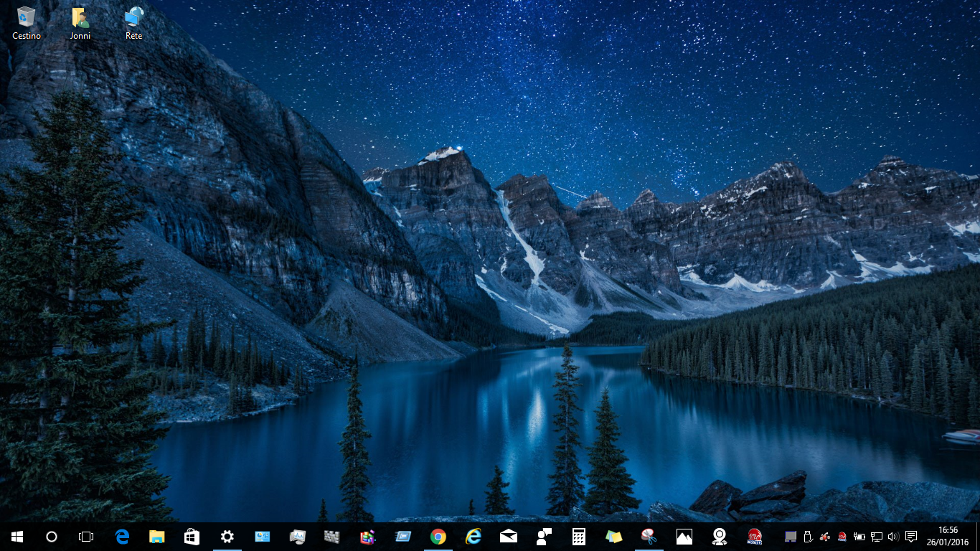Open Sticky Notes
The height and width of the screenshot is (551, 980).
[x=613, y=536]
